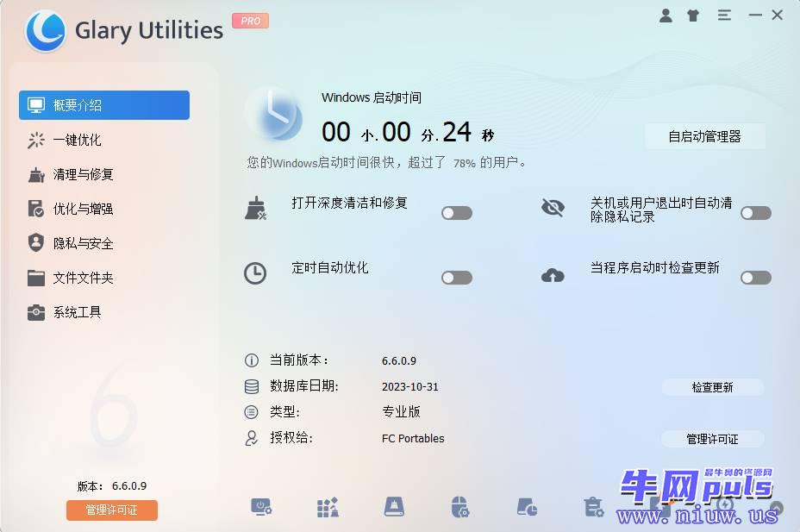This screenshot has height=532, width=800.
Task: Click the orange 管理许可证 sidebar button
Action: 112,510
